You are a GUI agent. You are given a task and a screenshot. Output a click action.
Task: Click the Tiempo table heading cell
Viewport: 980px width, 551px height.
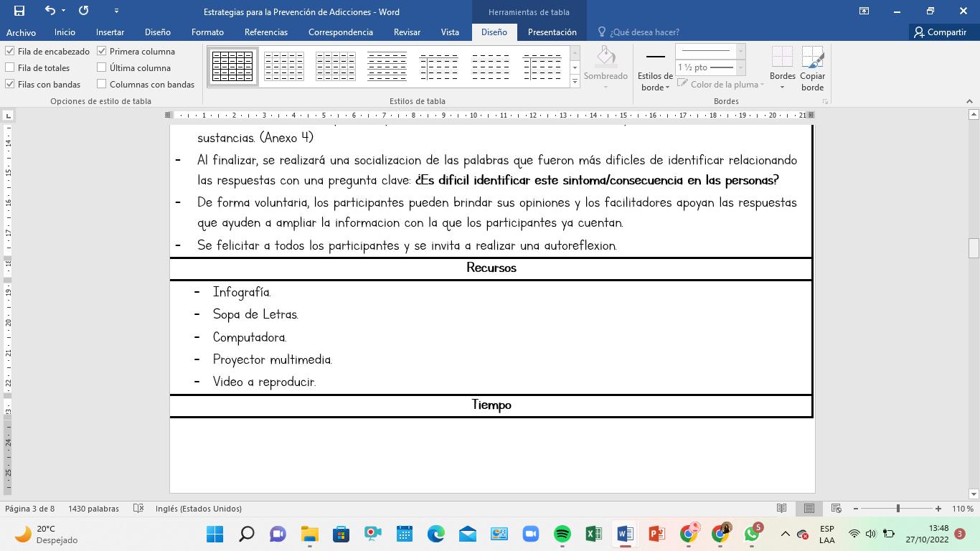(x=491, y=405)
